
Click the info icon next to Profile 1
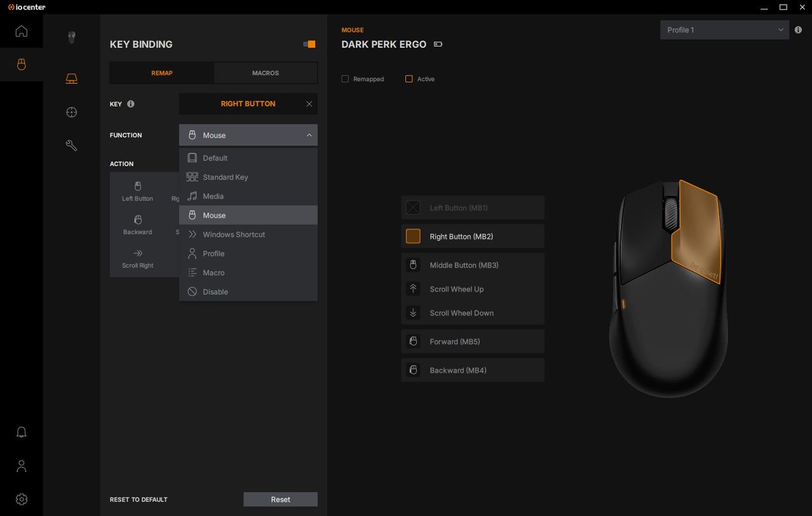pyautogui.click(x=798, y=30)
